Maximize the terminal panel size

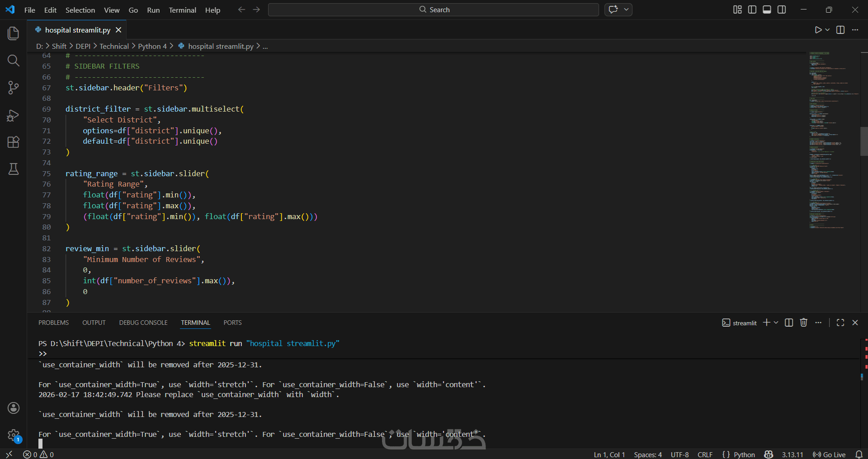tap(840, 323)
